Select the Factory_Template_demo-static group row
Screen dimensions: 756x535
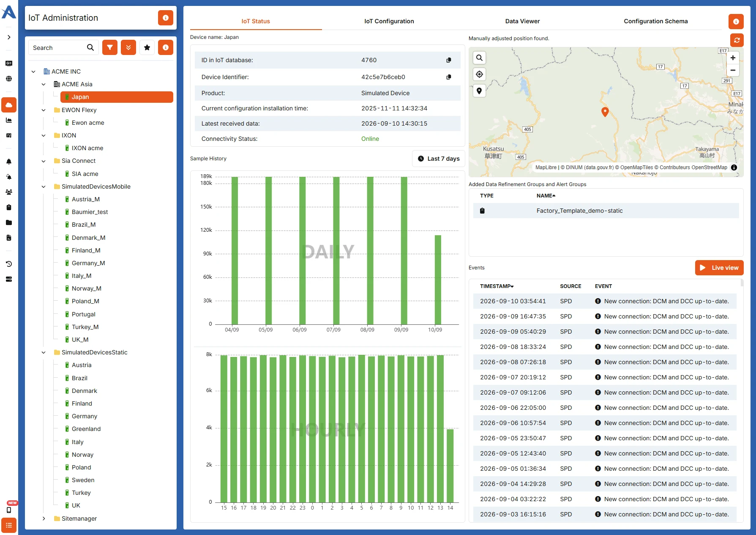coord(606,211)
